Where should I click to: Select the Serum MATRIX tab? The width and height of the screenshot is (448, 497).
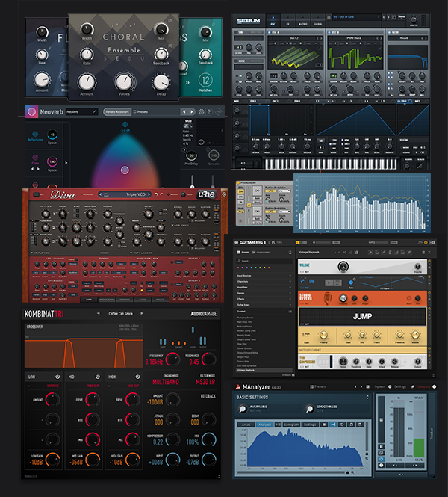tap(302, 21)
